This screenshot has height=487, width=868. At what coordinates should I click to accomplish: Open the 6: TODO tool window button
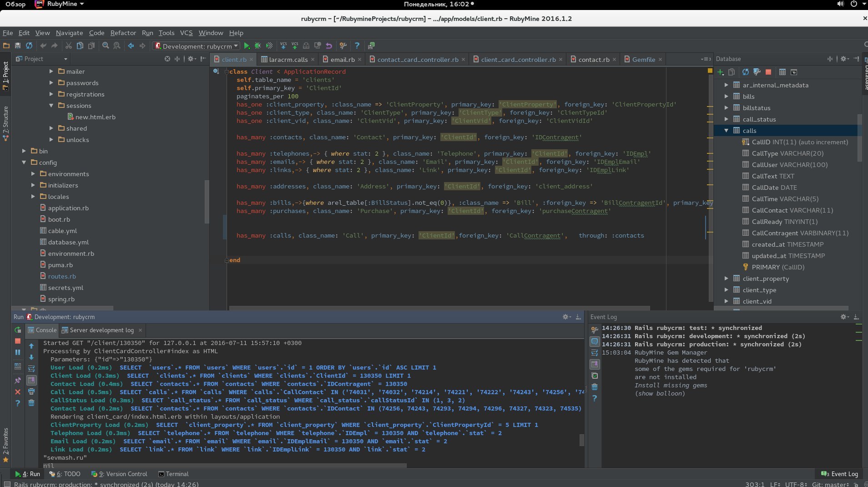65,474
